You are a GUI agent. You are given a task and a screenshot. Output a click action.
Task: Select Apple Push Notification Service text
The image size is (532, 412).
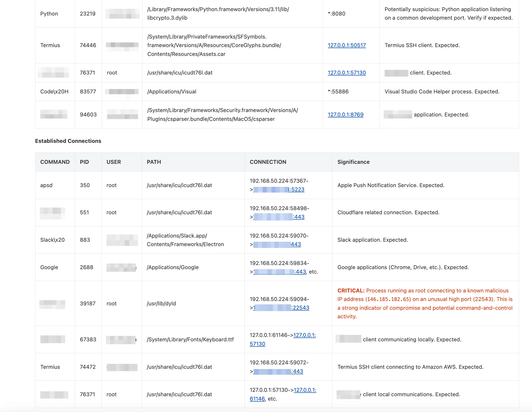(x=391, y=185)
